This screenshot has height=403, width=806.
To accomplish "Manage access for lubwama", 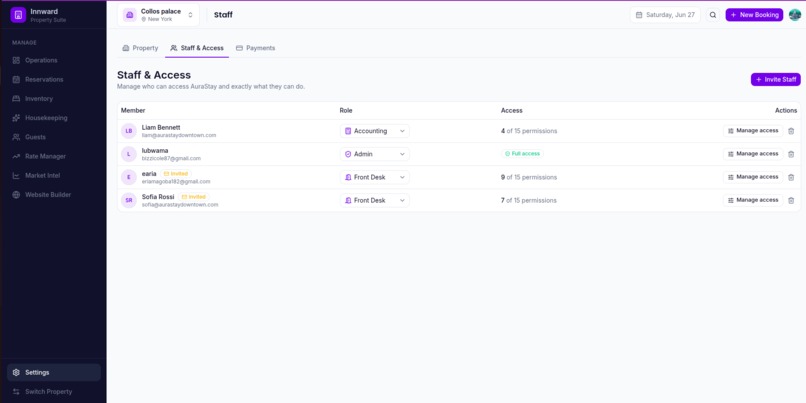I will pos(753,154).
